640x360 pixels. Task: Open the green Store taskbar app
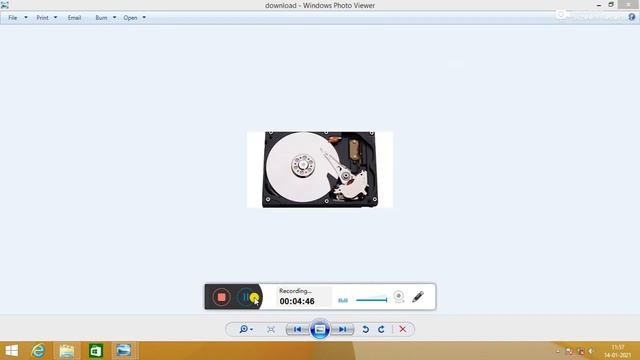click(x=96, y=351)
